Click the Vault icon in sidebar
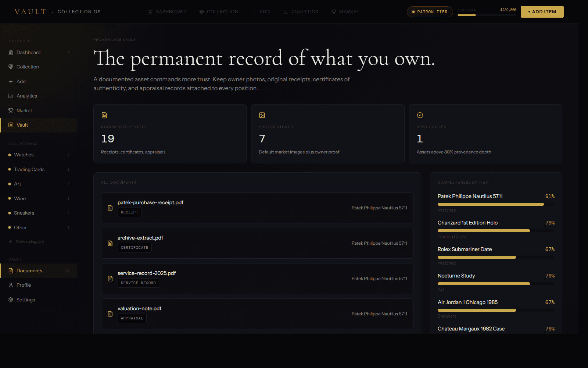This screenshot has height=368, width=588. tap(11, 125)
